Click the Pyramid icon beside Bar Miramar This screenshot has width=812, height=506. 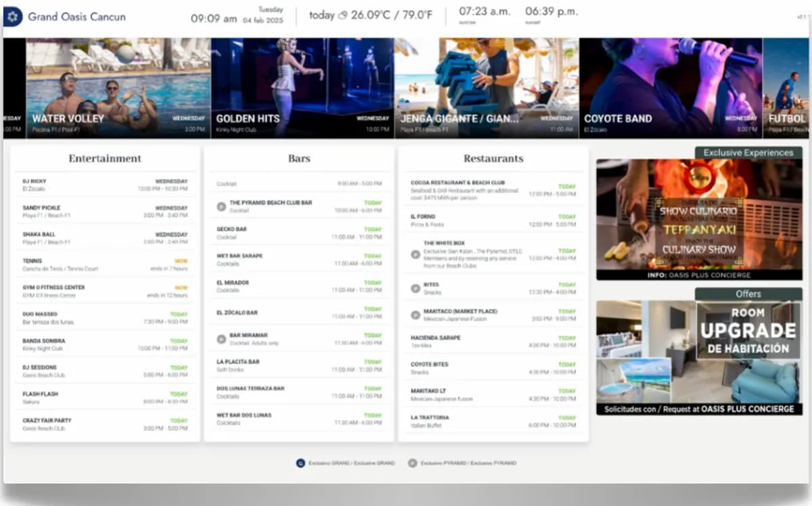pos(221,339)
